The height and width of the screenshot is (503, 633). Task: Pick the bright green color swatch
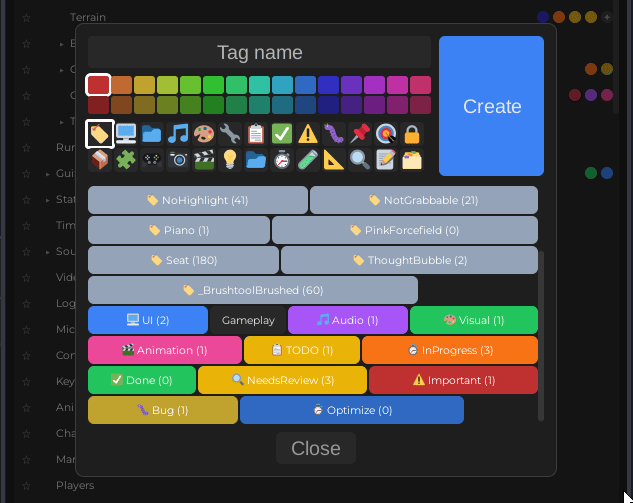click(x=213, y=85)
